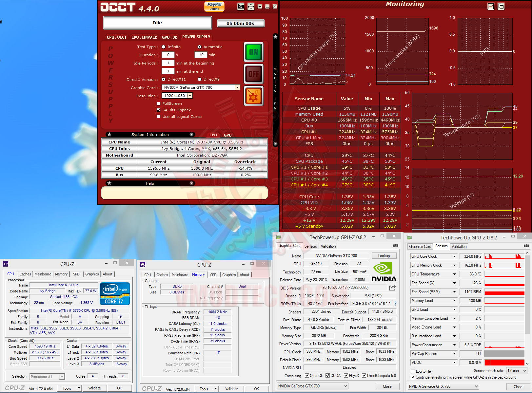Open the Tools dropdown arrow in left CPU-Z

[79, 388]
